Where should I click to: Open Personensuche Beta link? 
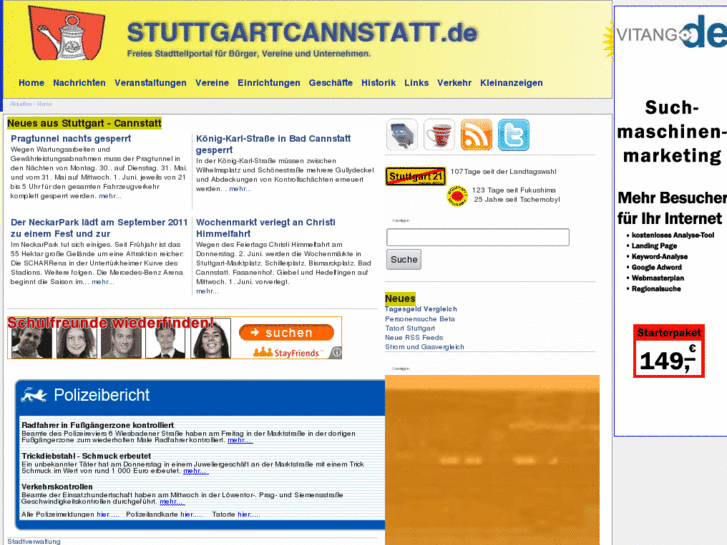[x=420, y=319]
